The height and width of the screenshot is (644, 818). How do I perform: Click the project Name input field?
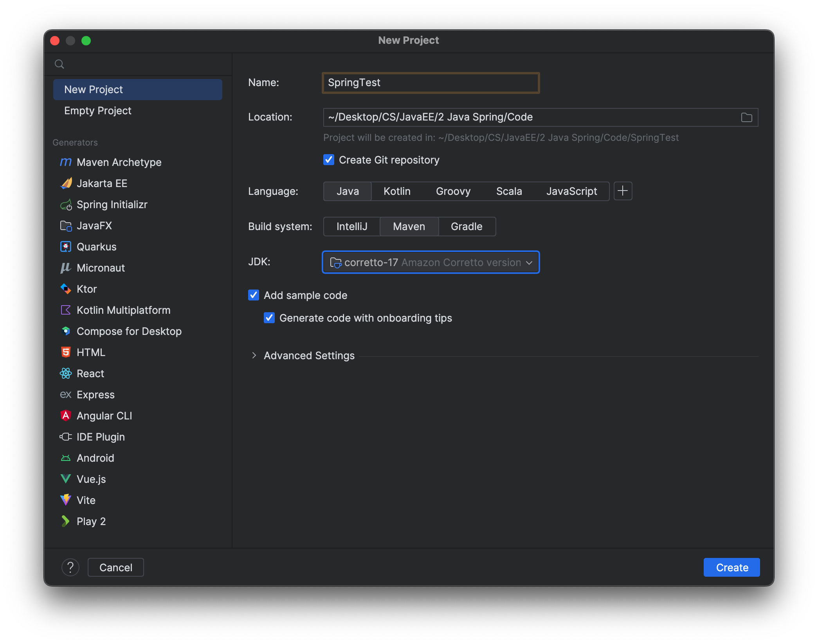[x=430, y=82]
